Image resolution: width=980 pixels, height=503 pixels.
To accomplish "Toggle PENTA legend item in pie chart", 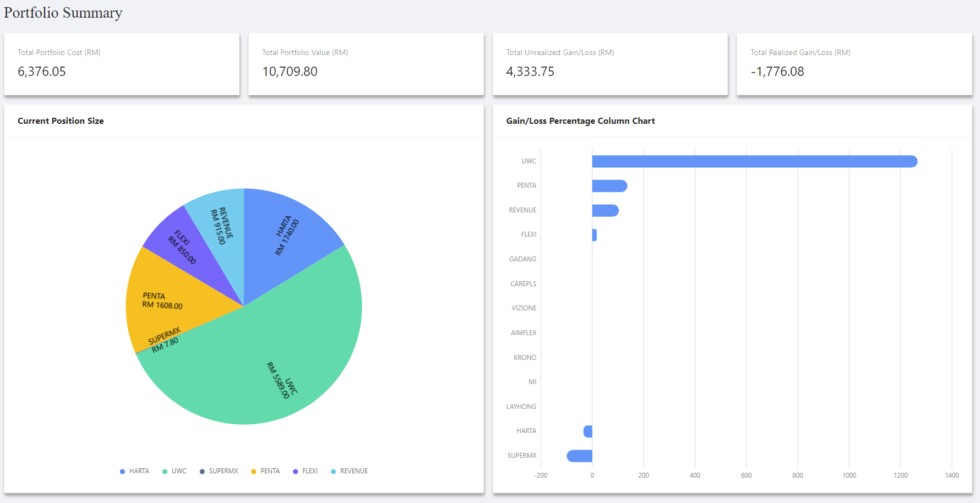I will 265,471.
